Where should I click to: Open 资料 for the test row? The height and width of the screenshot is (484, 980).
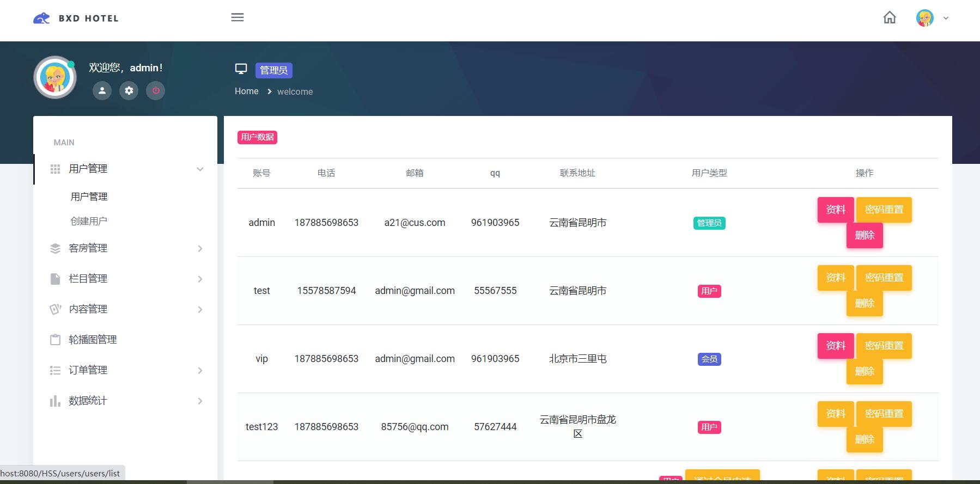[836, 278]
